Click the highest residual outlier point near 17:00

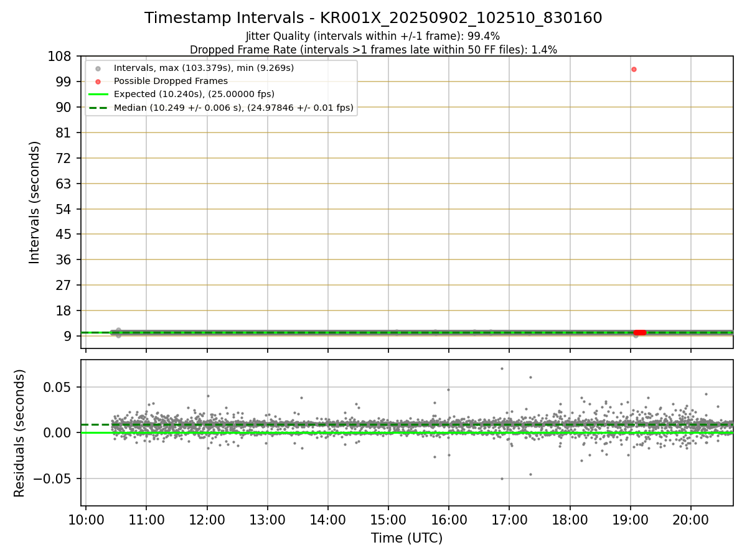point(502,368)
